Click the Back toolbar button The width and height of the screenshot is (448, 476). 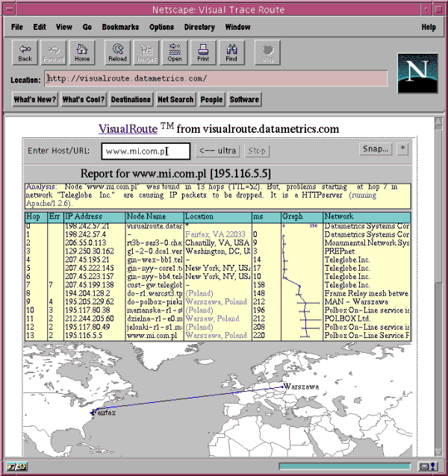(x=25, y=53)
